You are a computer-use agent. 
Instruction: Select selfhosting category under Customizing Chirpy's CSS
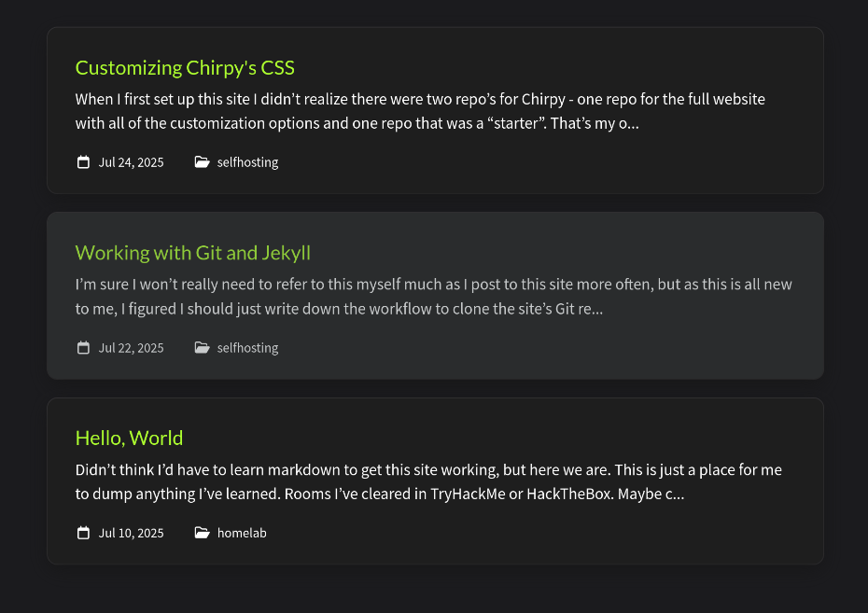[x=247, y=162]
